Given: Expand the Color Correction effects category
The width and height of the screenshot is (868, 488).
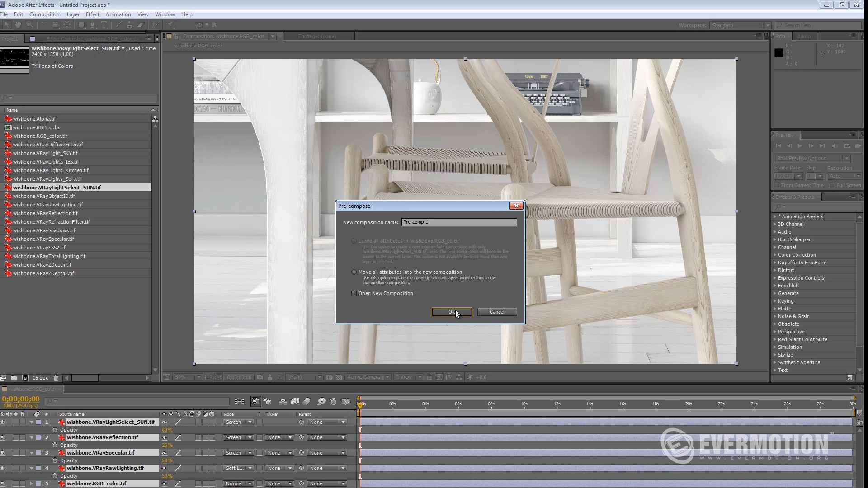Looking at the screenshot, I should tap(775, 255).
